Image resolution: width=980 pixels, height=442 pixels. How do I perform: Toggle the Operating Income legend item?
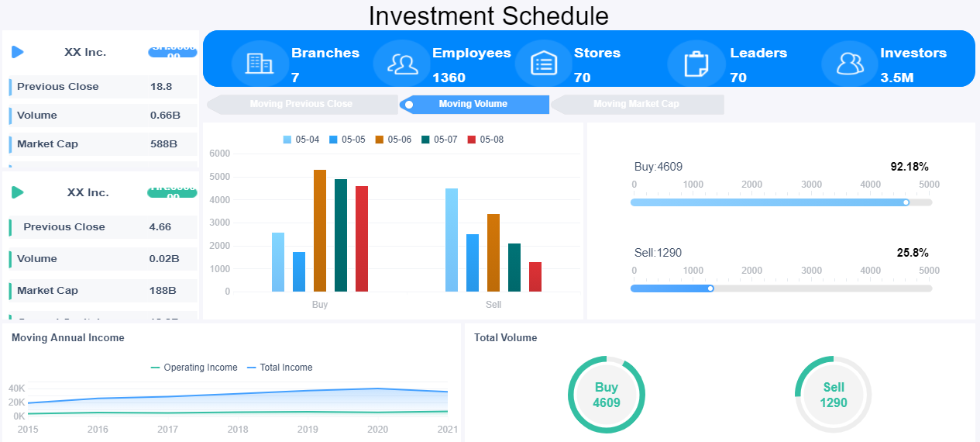pyautogui.click(x=194, y=368)
